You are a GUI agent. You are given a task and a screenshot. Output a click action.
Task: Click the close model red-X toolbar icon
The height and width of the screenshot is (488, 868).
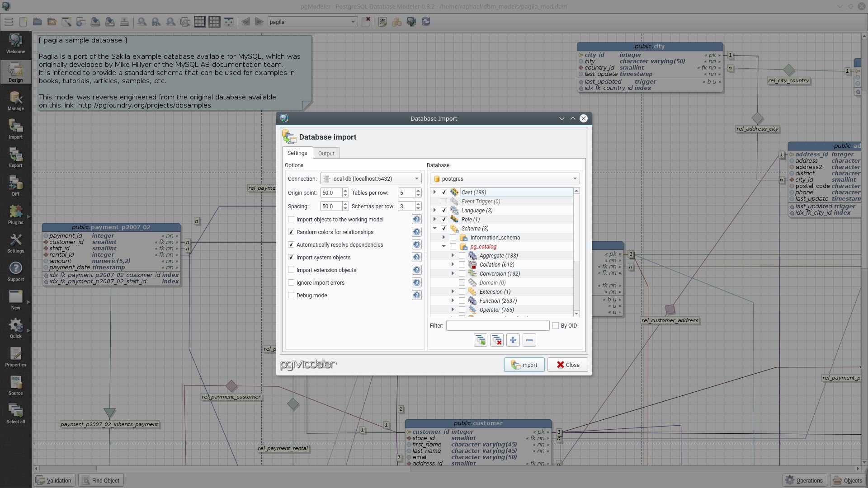click(x=366, y=22)
